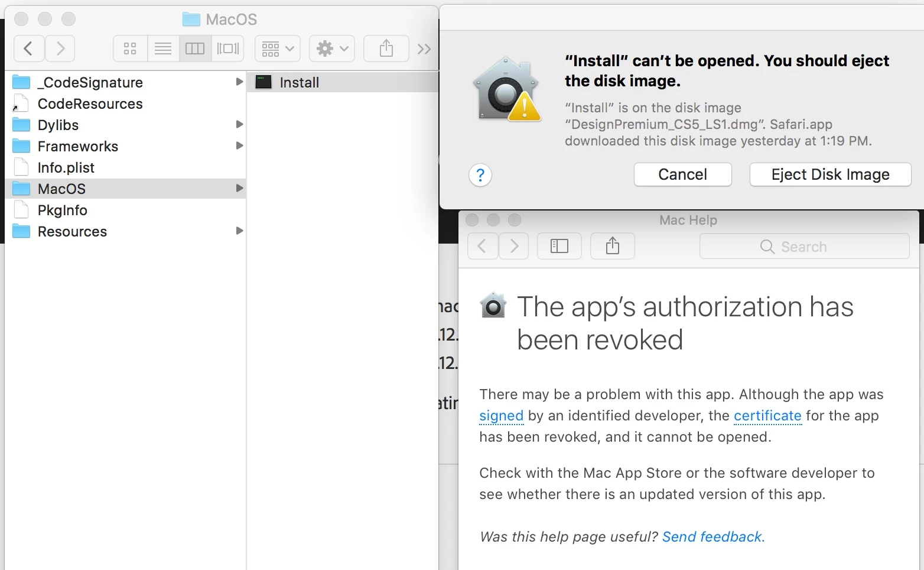
Task: Click the _CodeSignature folder icon
Action: pyautogui.click(x=21, y=82)
